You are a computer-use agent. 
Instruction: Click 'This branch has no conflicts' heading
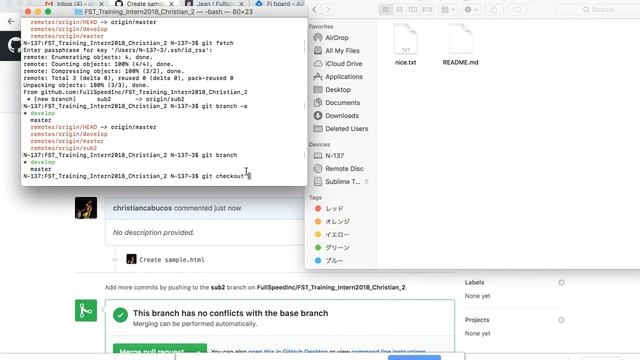point(231,313)
